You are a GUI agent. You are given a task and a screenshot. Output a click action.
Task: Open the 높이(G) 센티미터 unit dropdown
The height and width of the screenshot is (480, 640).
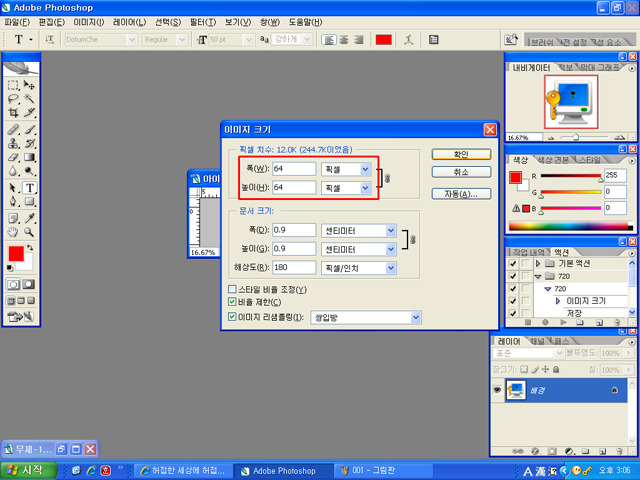(x=391, y=249)
